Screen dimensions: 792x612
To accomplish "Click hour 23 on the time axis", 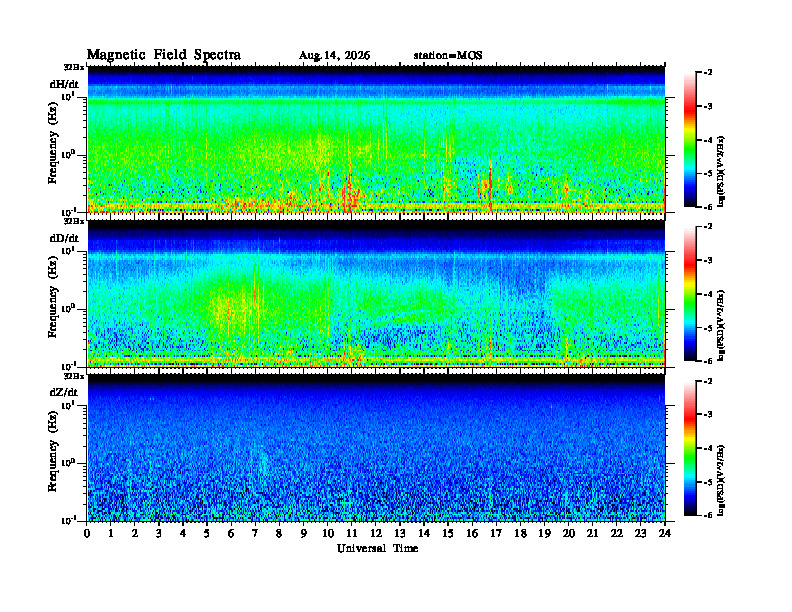I will (x=640, y=533).
